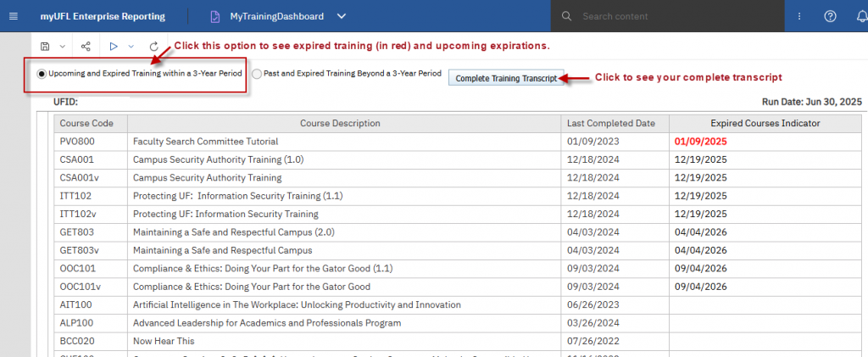Click the save disk icon
Screen dimensions: 868x357
point(46,47)
